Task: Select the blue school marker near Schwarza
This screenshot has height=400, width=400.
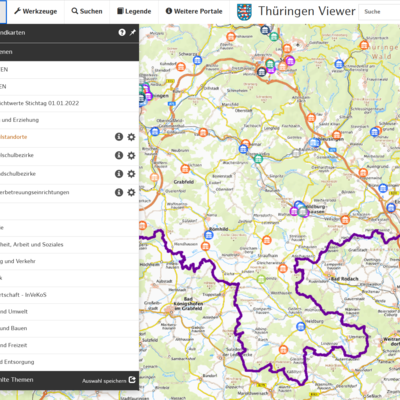Action: (198, 60)
